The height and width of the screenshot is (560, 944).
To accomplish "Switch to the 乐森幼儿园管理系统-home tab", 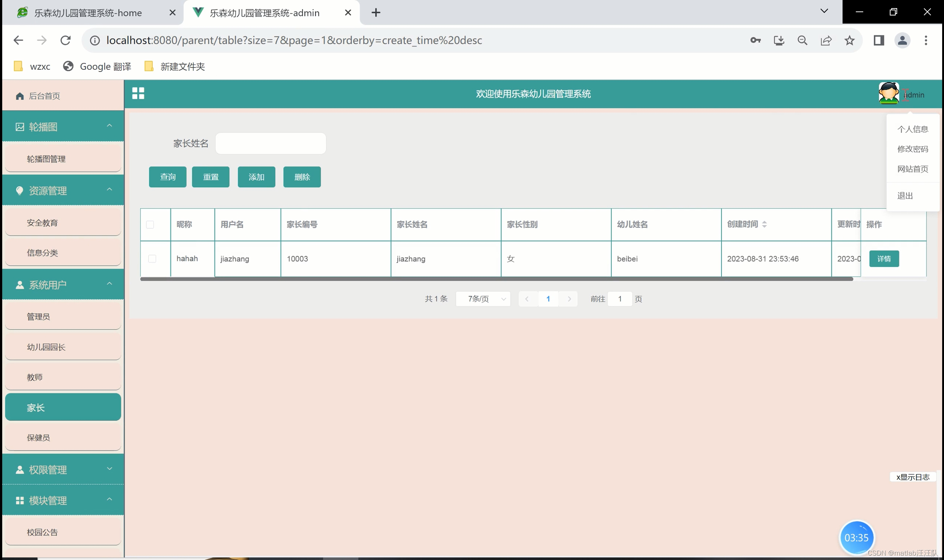I will 88,13.
